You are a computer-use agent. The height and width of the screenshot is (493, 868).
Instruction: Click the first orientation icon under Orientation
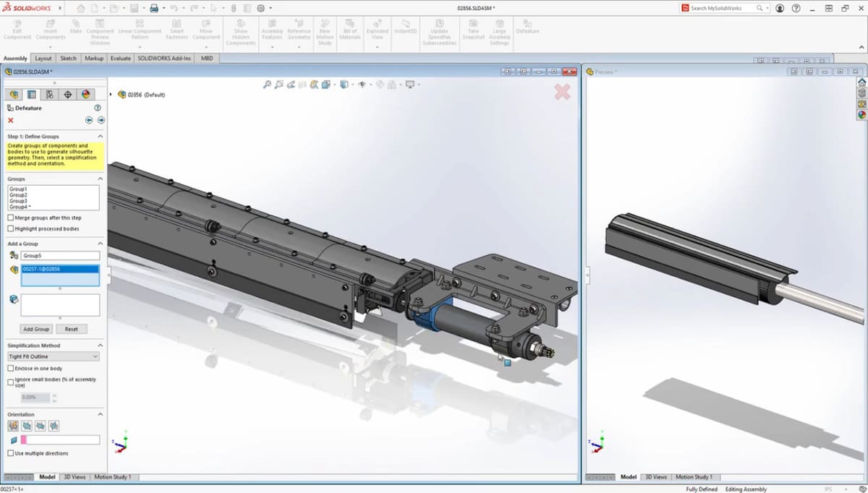13,426
